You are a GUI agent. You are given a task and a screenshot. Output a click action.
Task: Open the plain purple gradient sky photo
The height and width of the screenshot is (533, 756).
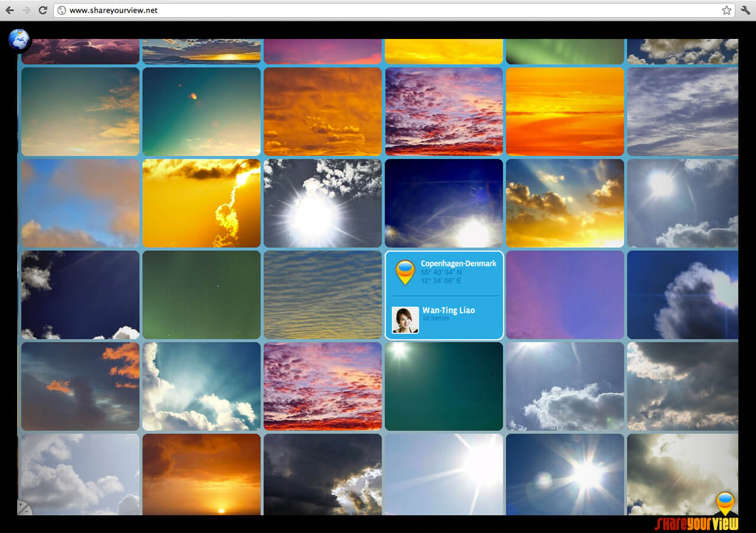pos(565,295)
